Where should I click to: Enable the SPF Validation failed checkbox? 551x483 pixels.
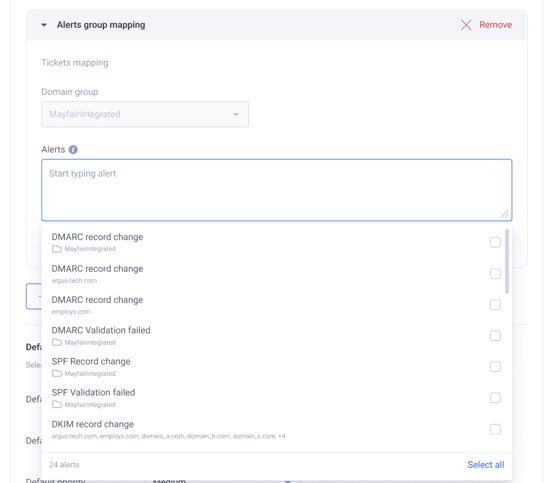tap(495, 398)
